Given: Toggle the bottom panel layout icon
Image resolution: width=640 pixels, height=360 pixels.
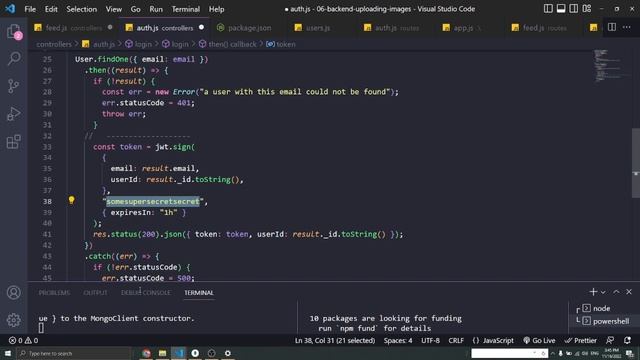Looking at the screenshot, I should point(561,9).
